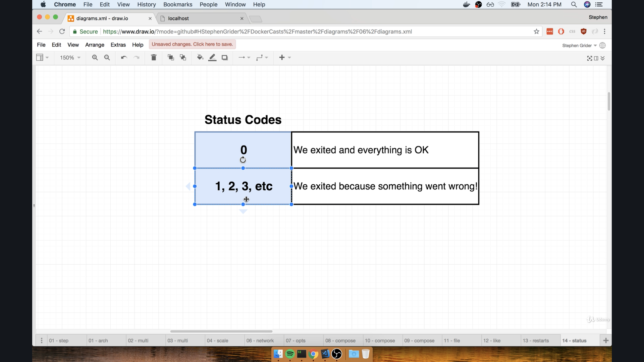
Task: Click the Unsaved changes save notice
Action: [192, 44]
